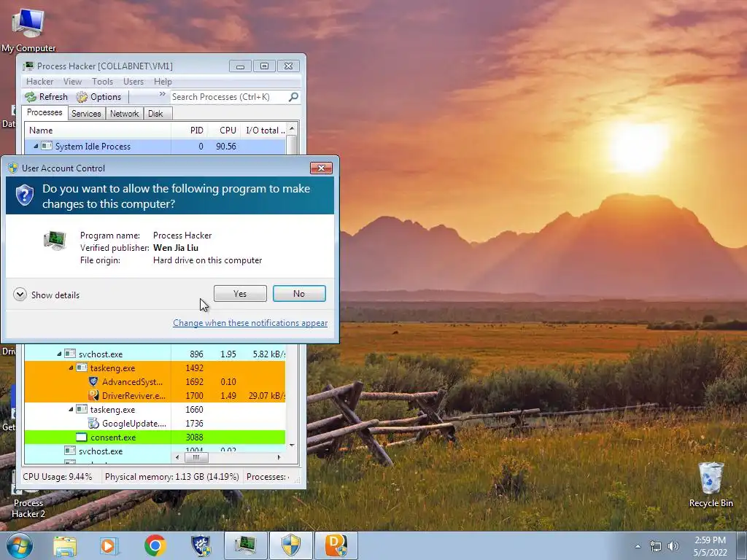This screenshot has height=560, width=747.
Task: Click the process list scroll-down arrow
Action: click(x=292, y=446)
